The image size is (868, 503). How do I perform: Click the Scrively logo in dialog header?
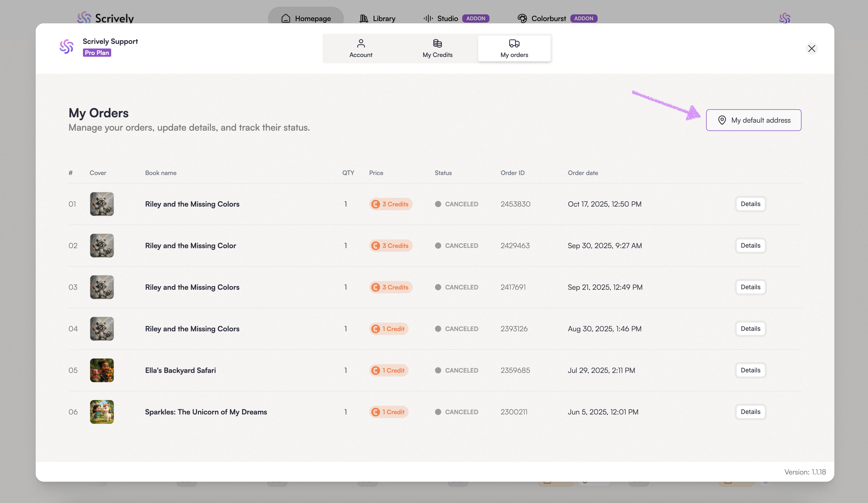pyautogui.click(x=67, y=46)
